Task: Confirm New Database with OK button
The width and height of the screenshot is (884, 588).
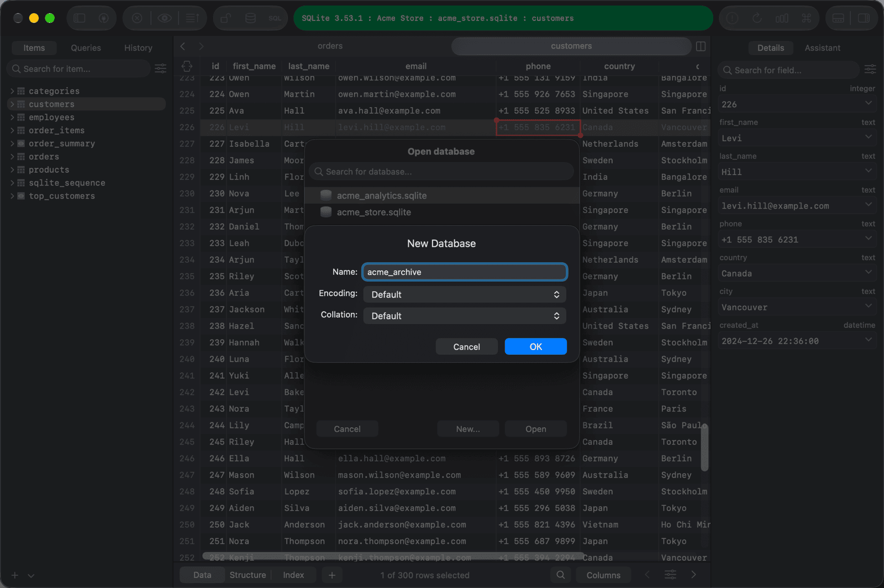Action: [x=535, y=347]
